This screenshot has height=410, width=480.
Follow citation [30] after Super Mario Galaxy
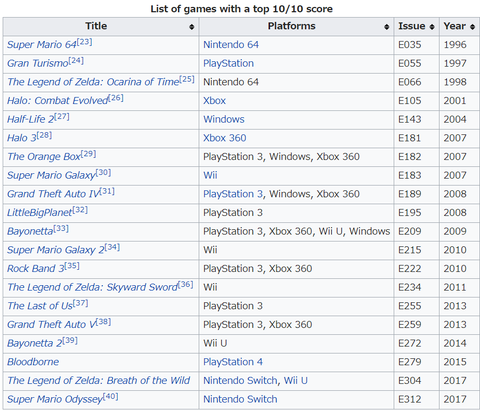[103, 173]
